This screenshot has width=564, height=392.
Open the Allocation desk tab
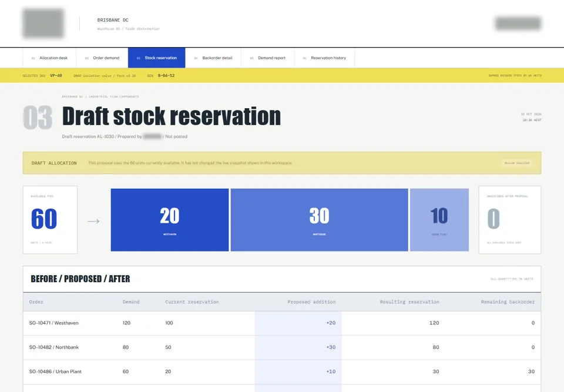[x=49, y=58]
